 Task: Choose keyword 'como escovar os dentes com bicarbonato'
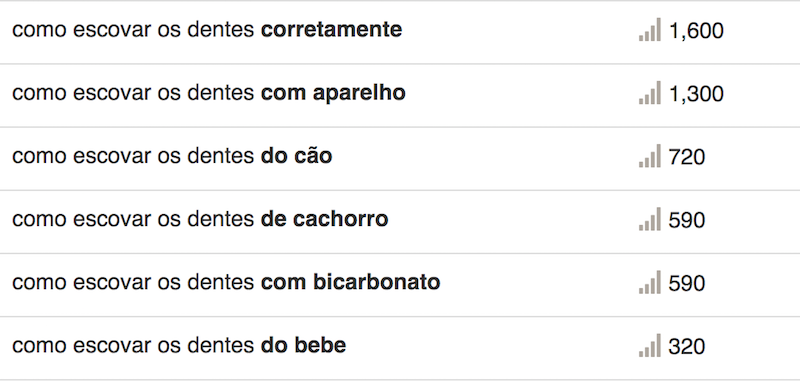coord(226,283)
